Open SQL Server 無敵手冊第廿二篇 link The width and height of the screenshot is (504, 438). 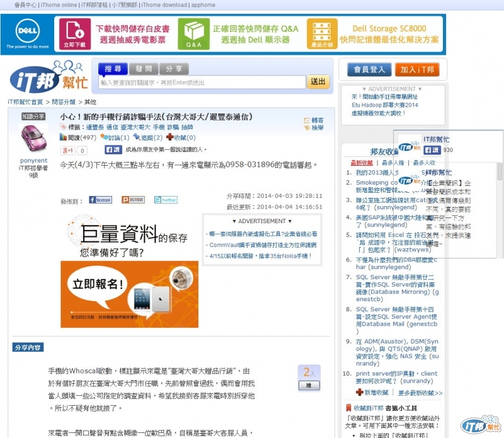tap(398, 288)
